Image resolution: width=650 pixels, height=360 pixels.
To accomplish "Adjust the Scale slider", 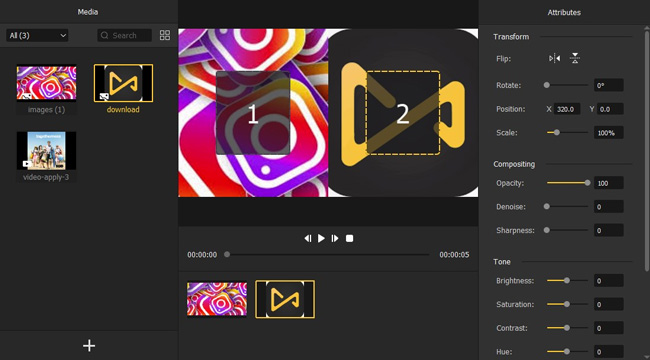I will [x=567, y=132].
